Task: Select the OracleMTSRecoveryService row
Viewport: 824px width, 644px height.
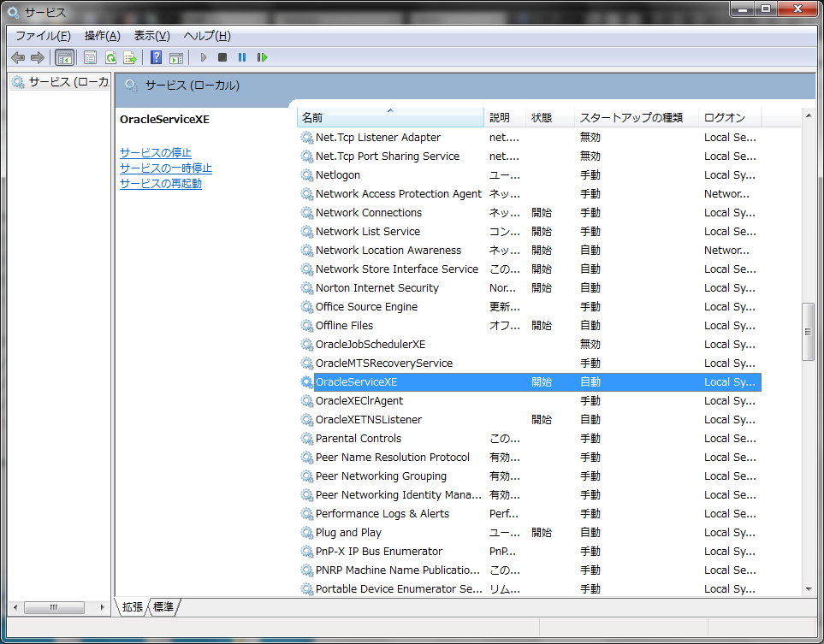Action: [x=530, y=363]
